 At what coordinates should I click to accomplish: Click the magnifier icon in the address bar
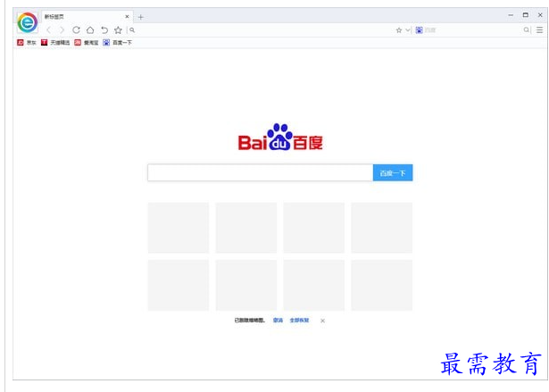tap(132, 30)
